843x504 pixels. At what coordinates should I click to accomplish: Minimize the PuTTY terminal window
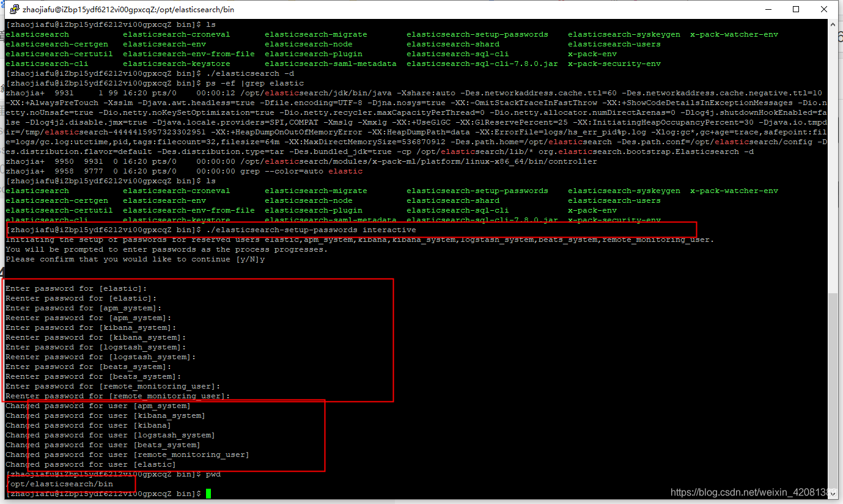coord(767,9)
